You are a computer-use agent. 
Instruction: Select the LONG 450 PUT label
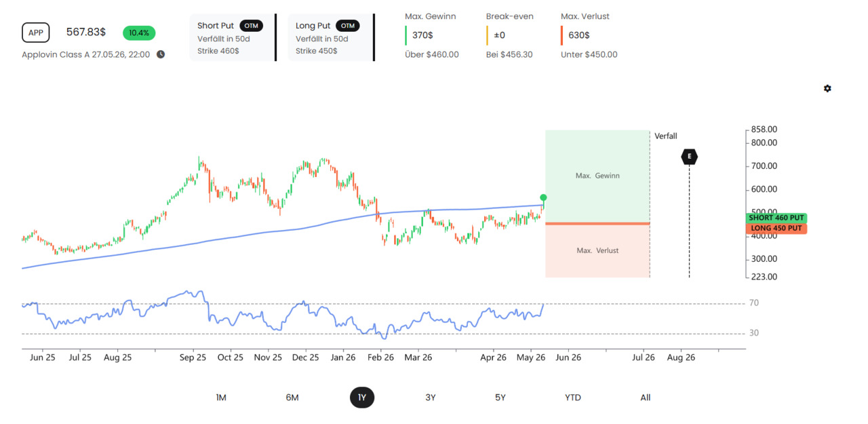776,229
